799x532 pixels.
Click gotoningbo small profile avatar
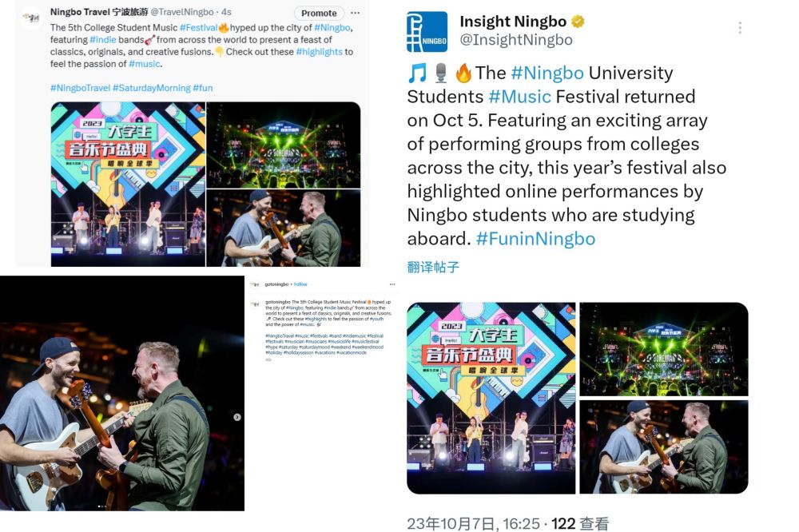(254, 284)
